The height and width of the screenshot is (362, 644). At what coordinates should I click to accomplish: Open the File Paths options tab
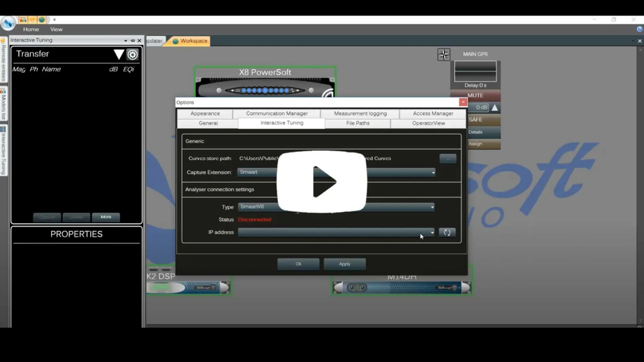358,123
